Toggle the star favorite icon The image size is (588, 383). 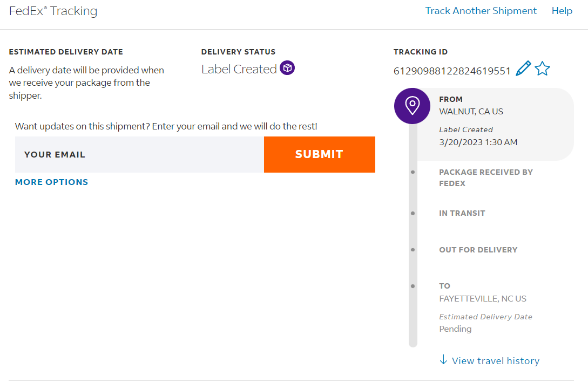(x=542, y=69)
